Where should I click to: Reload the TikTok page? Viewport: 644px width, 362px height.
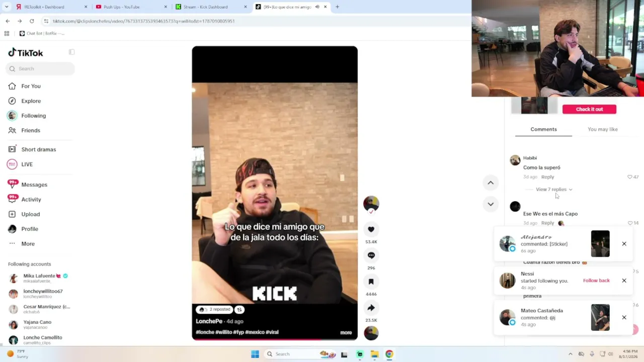[x=32, y=21]
